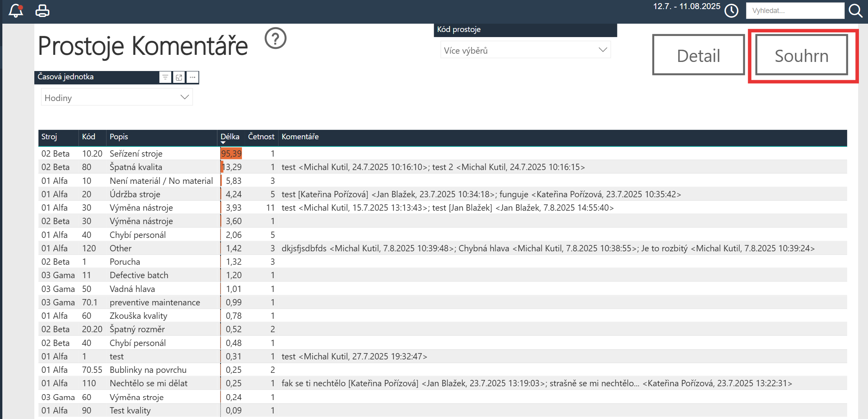
Task: Select Není materiál / No material row
Action: tap(443, 181)
